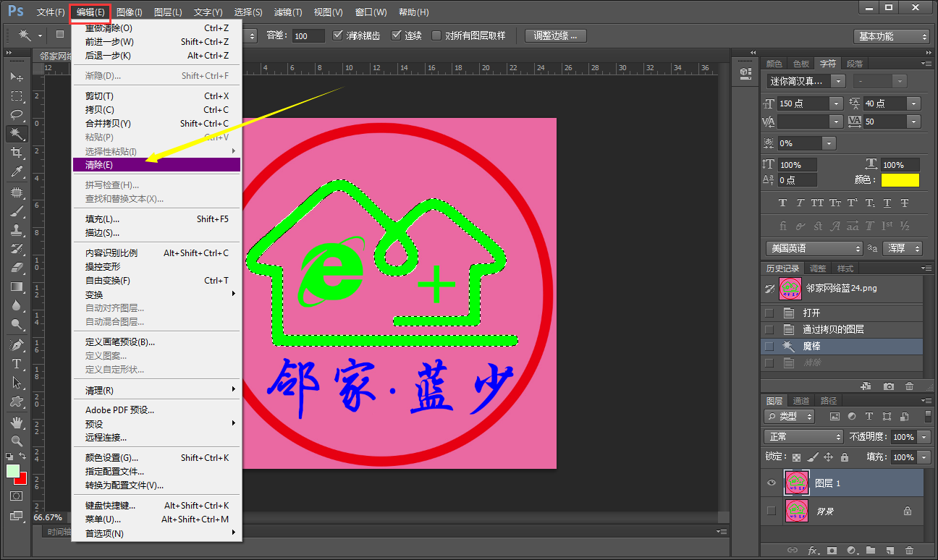Hide 图层 1 using eye icon
The width and height of the screenshot is (938, 560).
pos(772,483)
